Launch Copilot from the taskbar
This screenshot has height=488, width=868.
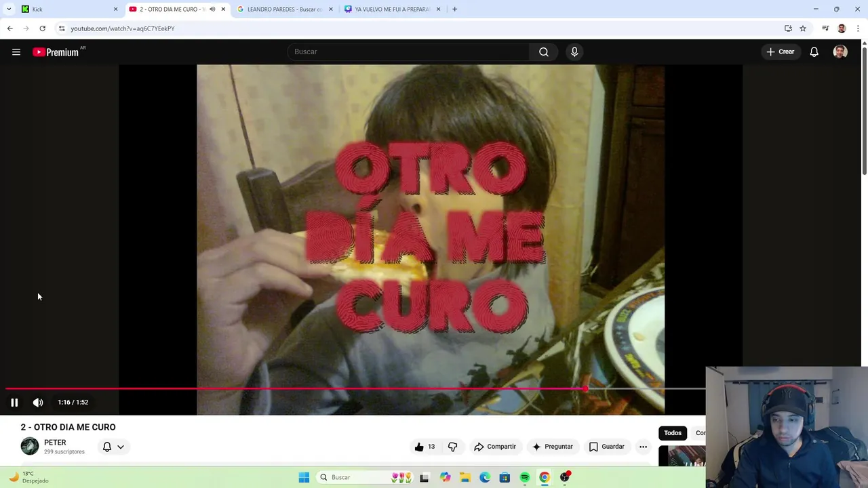[x=445, y=477]
